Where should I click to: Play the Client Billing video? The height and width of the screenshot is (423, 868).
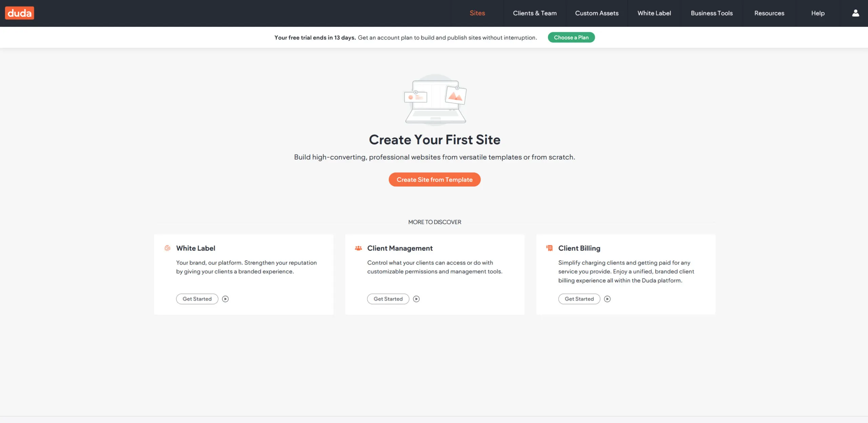coord(608,299)
